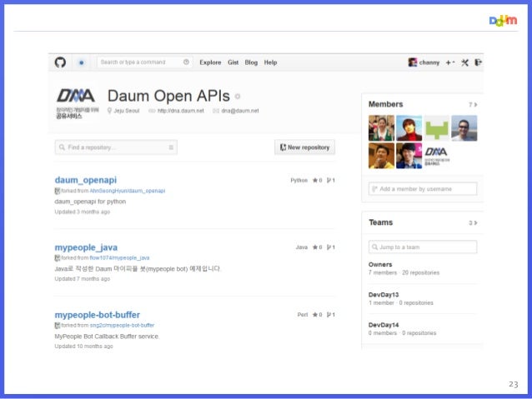Click the sign out icon
Viewport: 532px width, 399px height.
pyautogui.click(x=478, y=62)
